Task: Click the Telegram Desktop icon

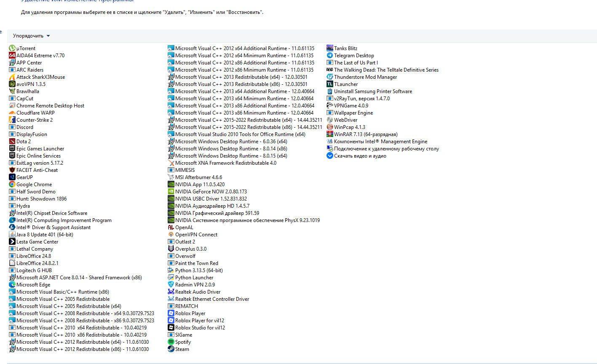Action: click(x=330, y=56)
